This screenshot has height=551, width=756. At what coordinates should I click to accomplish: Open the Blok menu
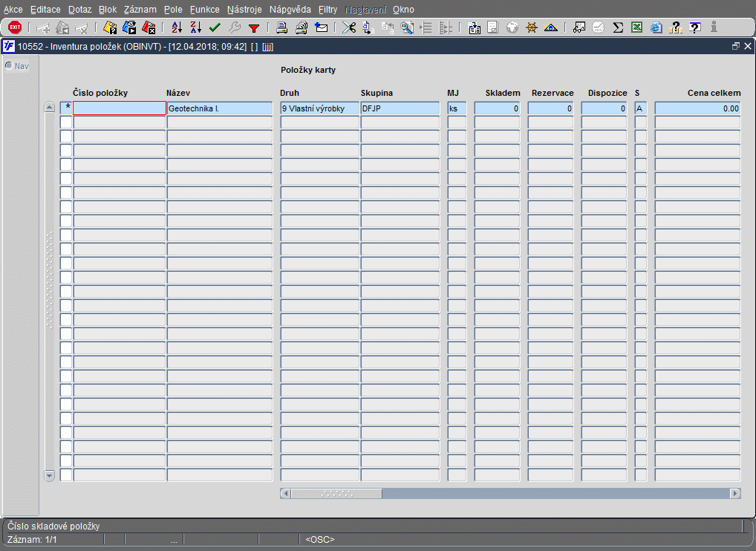(108, 10)
